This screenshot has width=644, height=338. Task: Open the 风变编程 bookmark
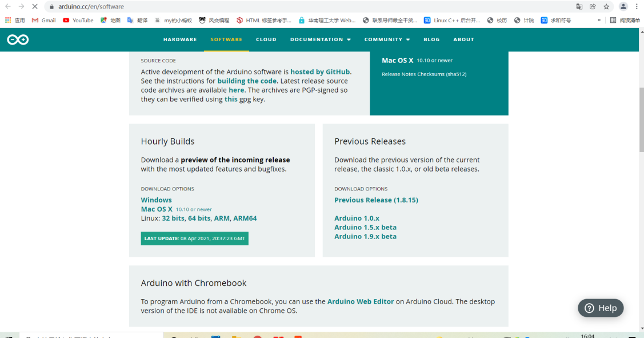(214, 20)
